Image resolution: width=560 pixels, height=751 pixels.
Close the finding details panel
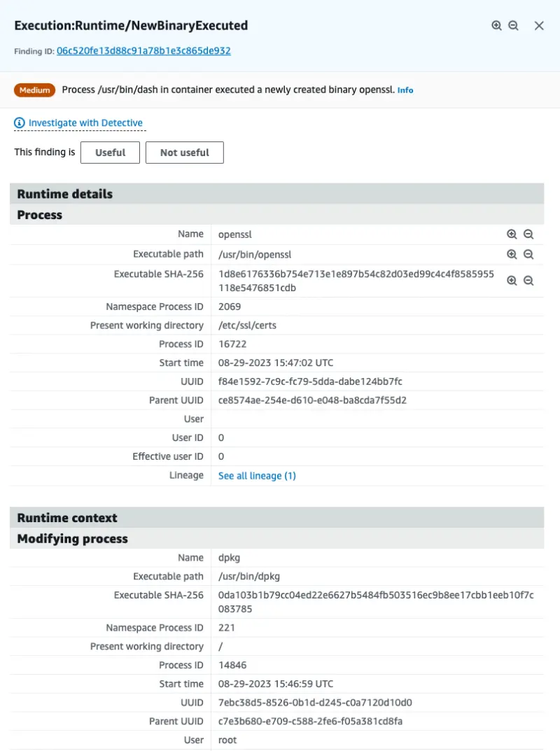pos(538,25)
